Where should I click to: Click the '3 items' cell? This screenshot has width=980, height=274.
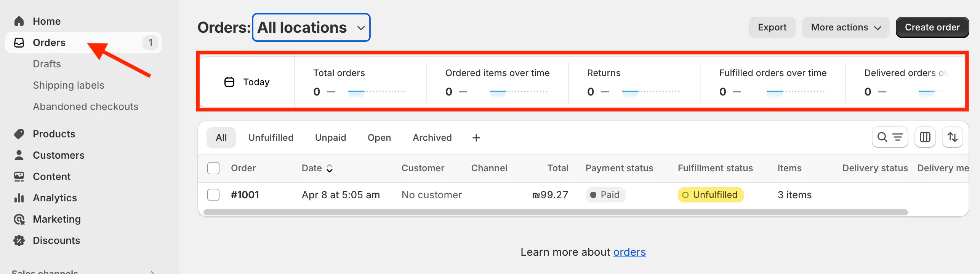pyautogui.click(x=794, y=195)
